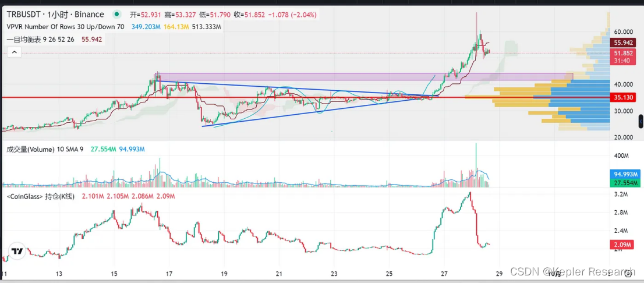This screenshot has width=644, height=283.
Task: Click the 60.000 price axis label
Action: click(x=622, y=31)
